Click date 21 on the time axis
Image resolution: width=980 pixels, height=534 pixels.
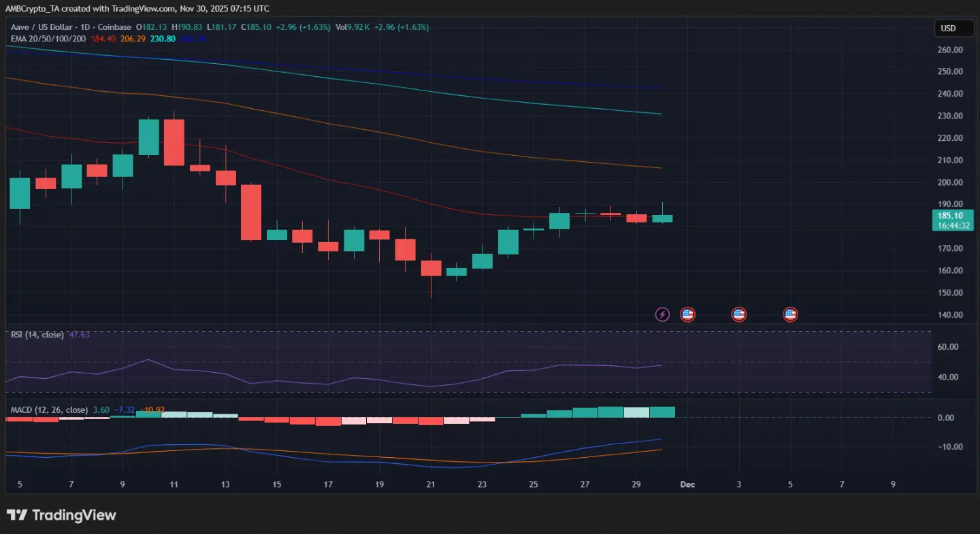click(431, 485)
